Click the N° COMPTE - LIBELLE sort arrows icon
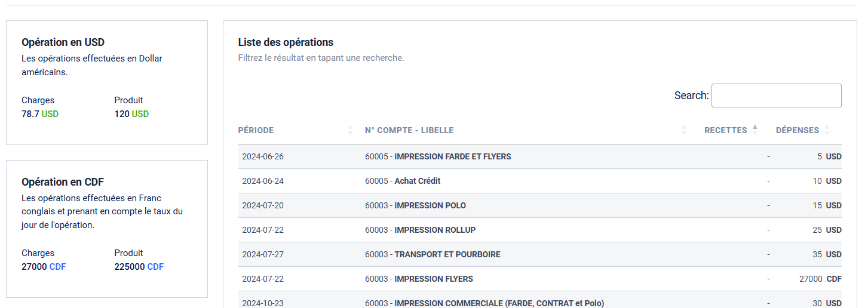868x308 pixels. pos(683,130)
